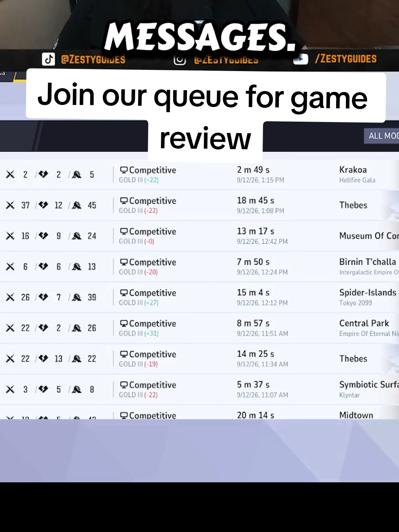The height and width of the screenshot is (532, 399).
Task: Click the 9/12/26, 1:15 PM timestamp
Action: click(x=261, y=180)
